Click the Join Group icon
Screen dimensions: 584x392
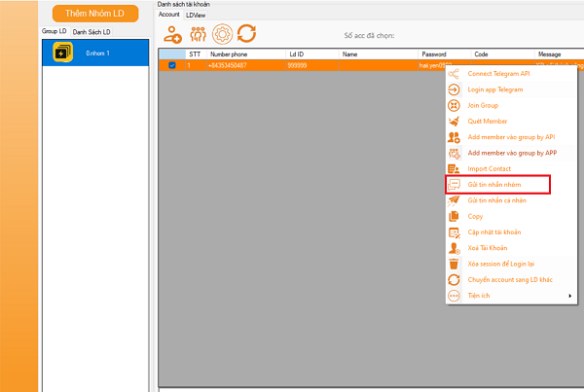pyautogui.click(x=454, y=105)
